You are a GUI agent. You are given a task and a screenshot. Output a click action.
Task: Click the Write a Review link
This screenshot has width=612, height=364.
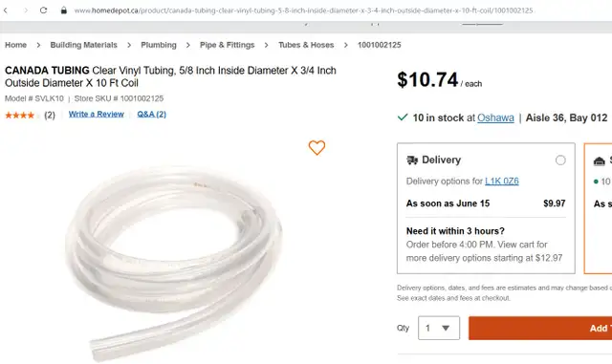97,115
